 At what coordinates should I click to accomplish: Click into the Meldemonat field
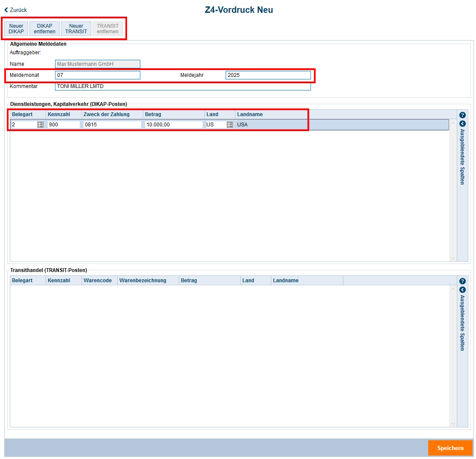pyautogui.click(x=97, y=75)
